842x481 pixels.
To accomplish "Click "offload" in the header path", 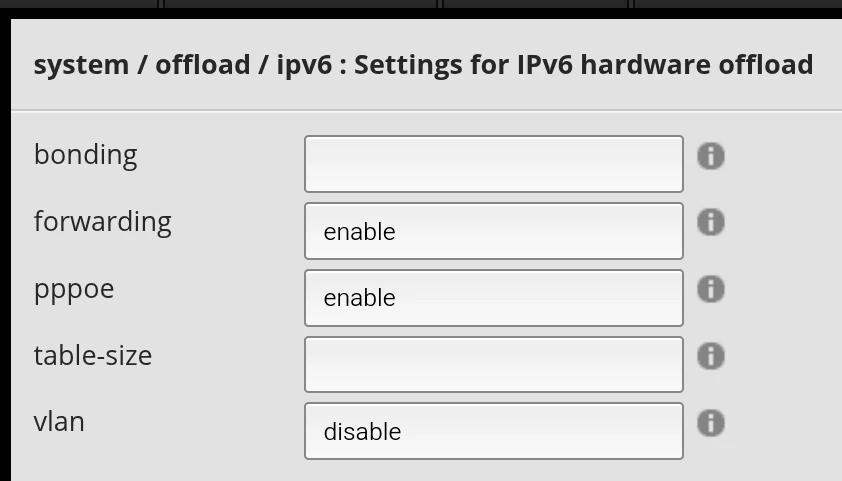I will coord(202,66).
